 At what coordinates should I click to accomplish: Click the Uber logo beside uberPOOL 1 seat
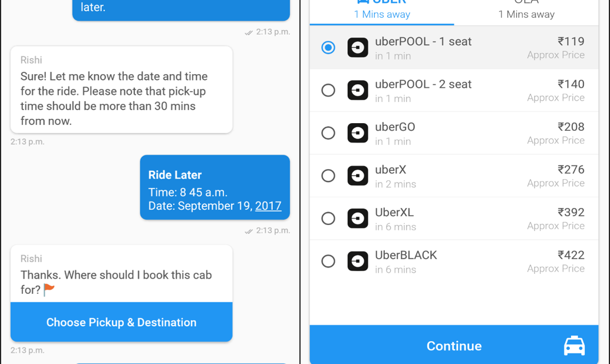358,48
